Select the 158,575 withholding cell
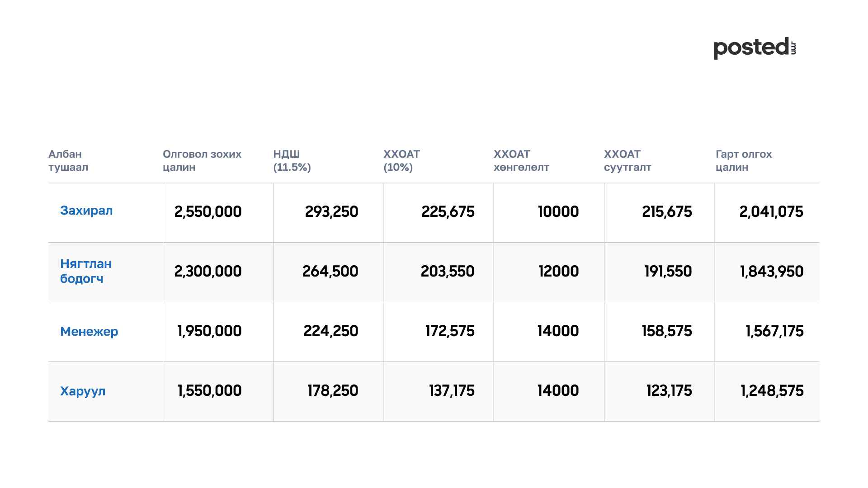This screenshot has width=868, height=488. coord(667,331)
